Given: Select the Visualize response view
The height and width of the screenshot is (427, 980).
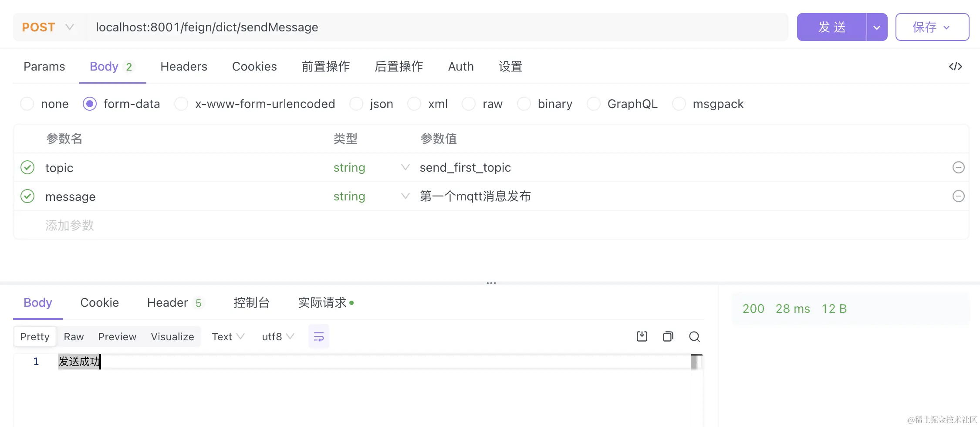Looking at the screenshot, I should tap(172, 336).
